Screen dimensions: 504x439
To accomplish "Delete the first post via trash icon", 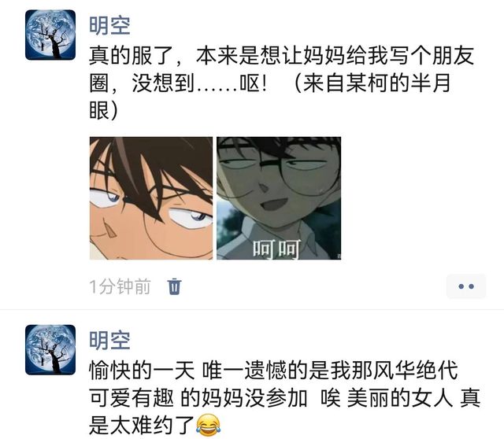I will point(175,286).
